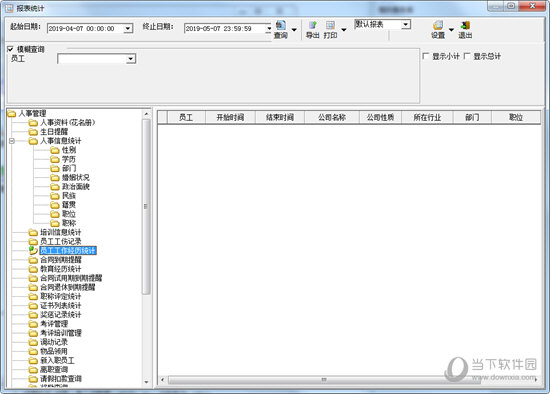550x394 pixels.
Task: Open the 职称 folder node
Action: click(63, 223)
